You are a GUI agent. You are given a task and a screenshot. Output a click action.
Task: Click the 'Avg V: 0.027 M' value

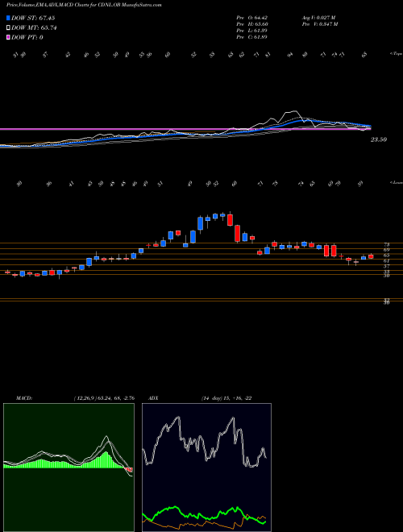[x=318, y=17]
